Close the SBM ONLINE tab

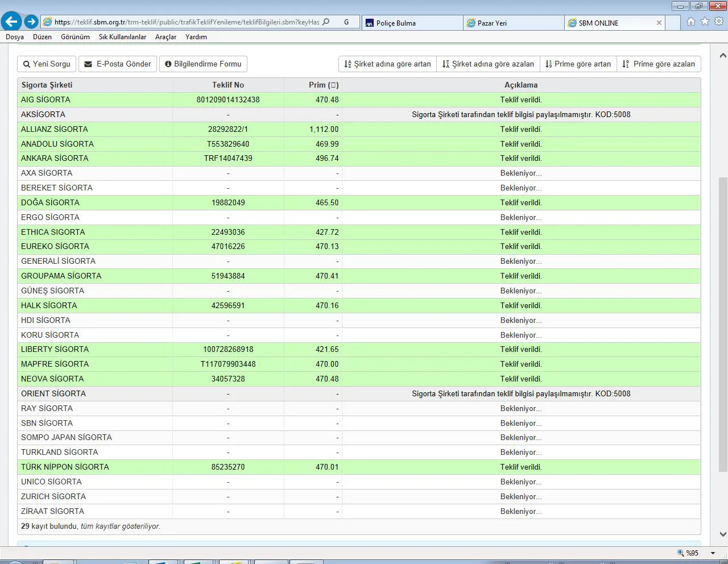pos(659,23)
